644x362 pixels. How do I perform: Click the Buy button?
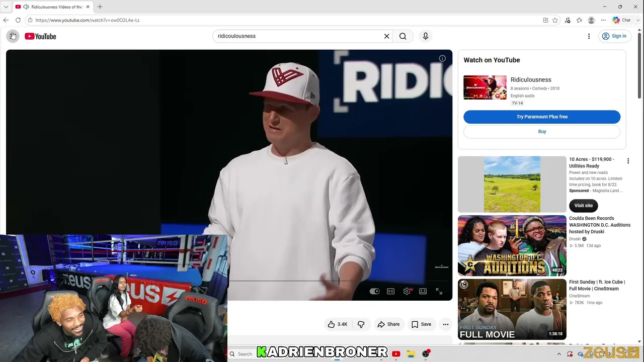click(542, 131)
